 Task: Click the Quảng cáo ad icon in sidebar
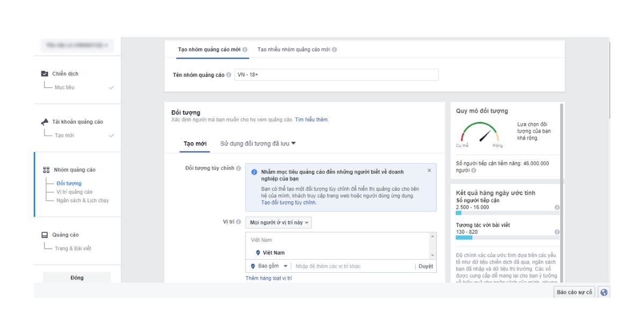(45, 235)
